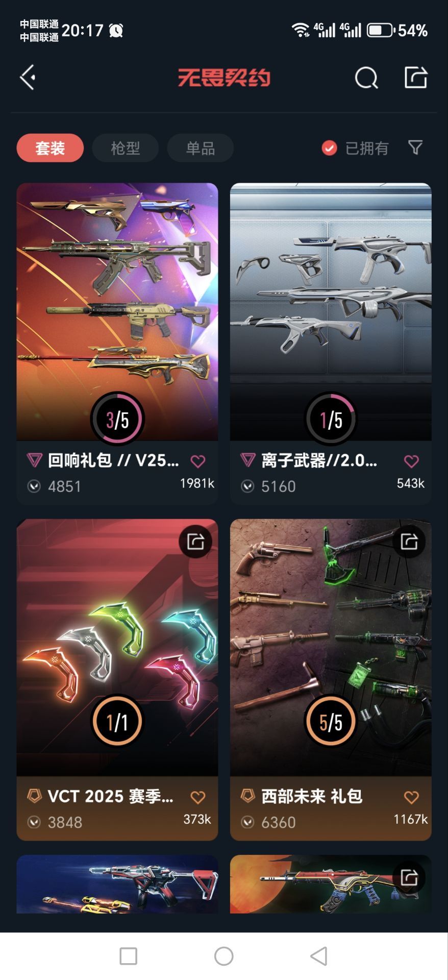448x980 pixels.
Task: Share the VCT 2025 bundle card
Action: (195, 541)
